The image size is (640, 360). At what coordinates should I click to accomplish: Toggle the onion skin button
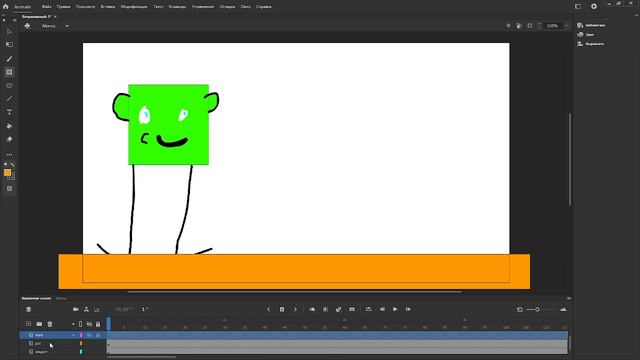(312, 309)
